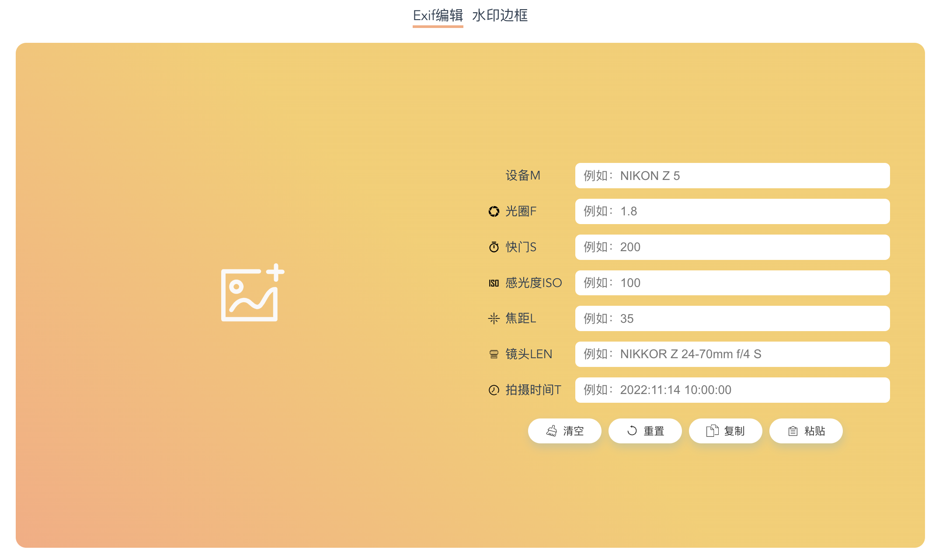Focus the 感光度ISO input field
The height and width of the screenshot is (560, 939).
pyautogui.click(x=732, y=283)
